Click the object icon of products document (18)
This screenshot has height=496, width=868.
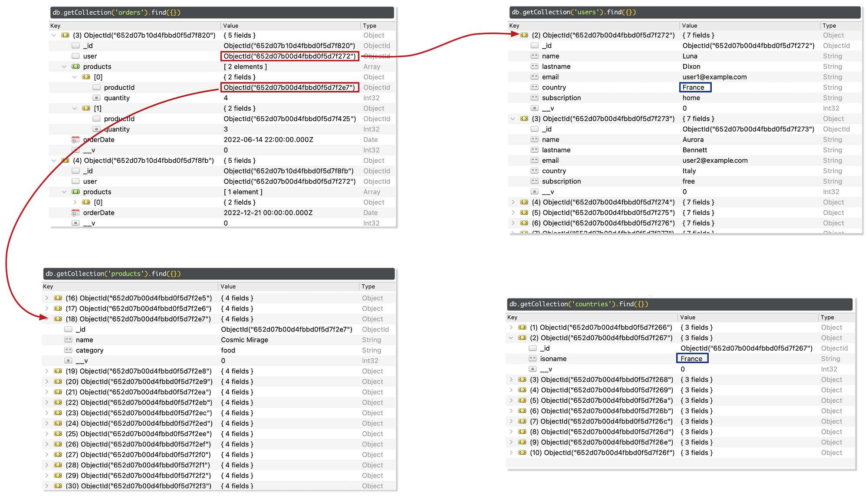[x=58, y=319]
